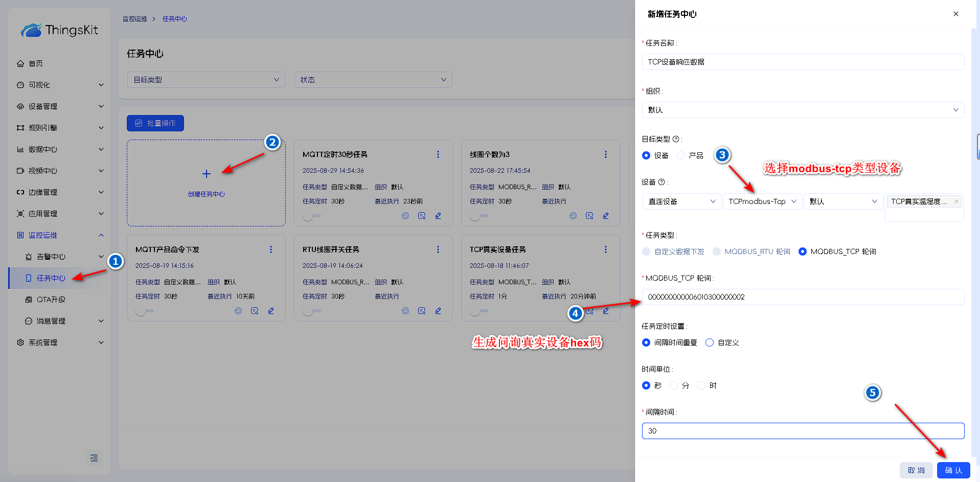
Task: Click the help icon next to 目标类型
Action: click(676, 139)
